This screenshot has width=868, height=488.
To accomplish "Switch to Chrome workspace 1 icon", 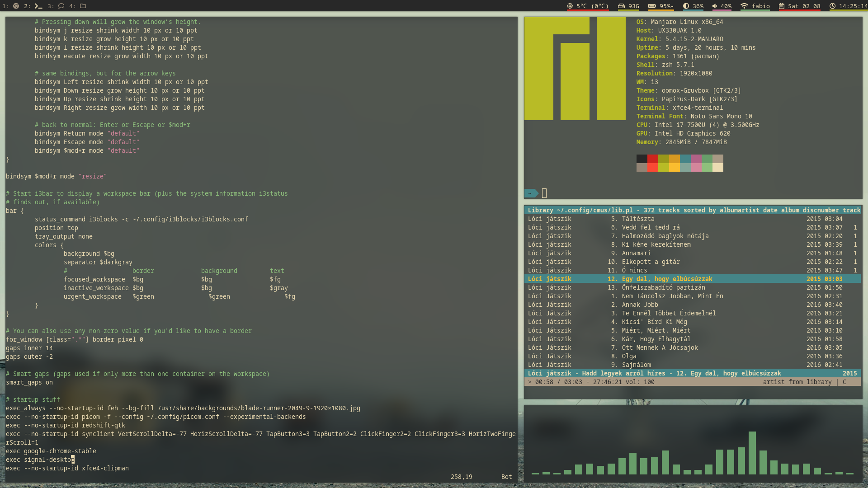I will click(16, 6).
